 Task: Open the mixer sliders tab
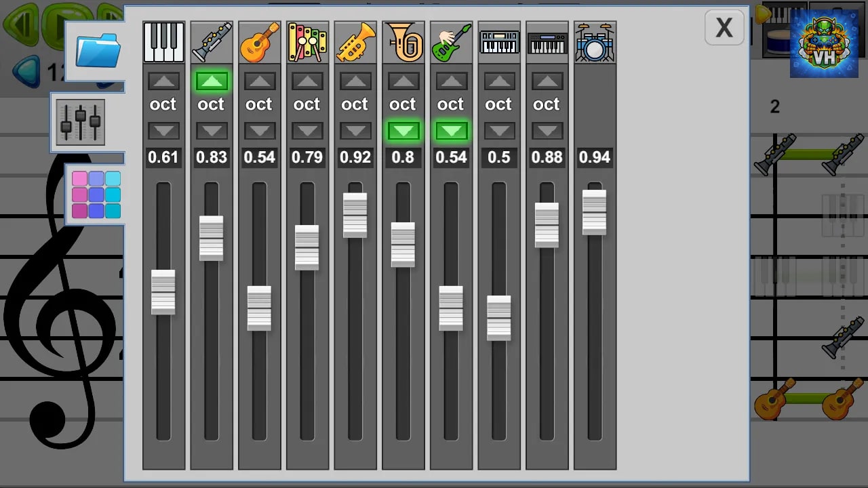81,122
